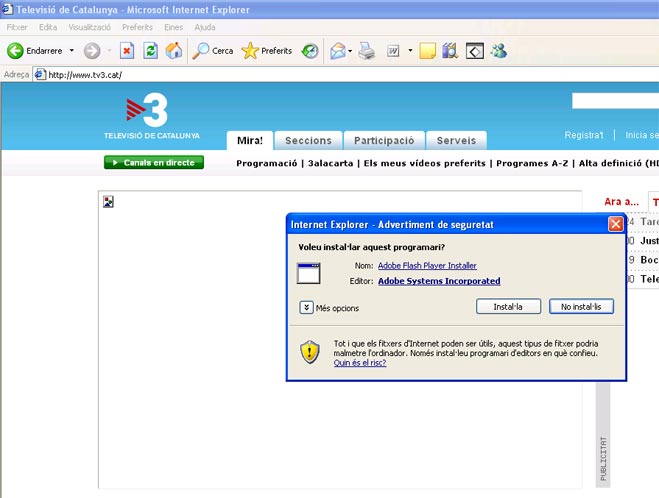Screen dimensions: 659x498
Task: Click the Mail envelope icon
Action: point(338,51)
